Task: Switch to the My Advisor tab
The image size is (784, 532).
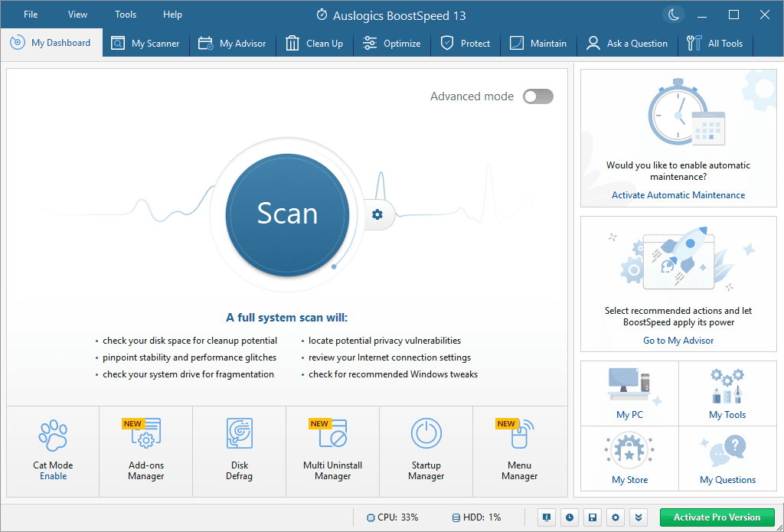Action: coord(233,44)
